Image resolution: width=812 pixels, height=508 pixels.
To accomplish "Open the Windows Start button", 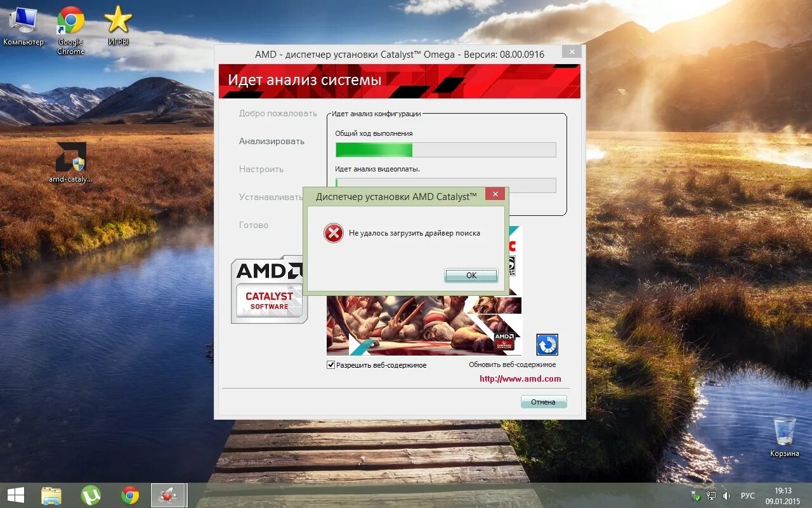I will (15, 495).
